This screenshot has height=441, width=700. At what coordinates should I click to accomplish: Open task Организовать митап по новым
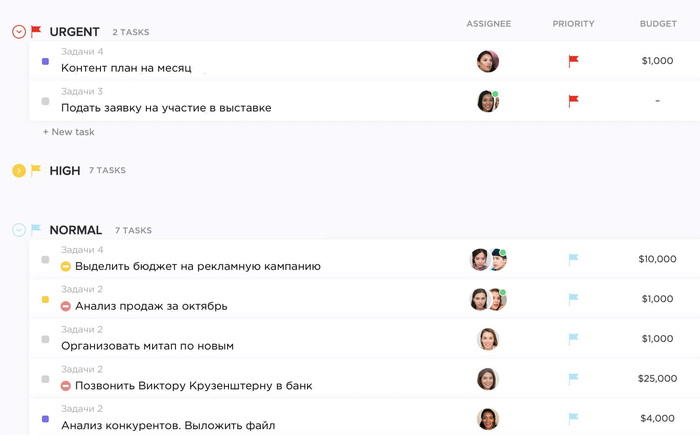147,346
